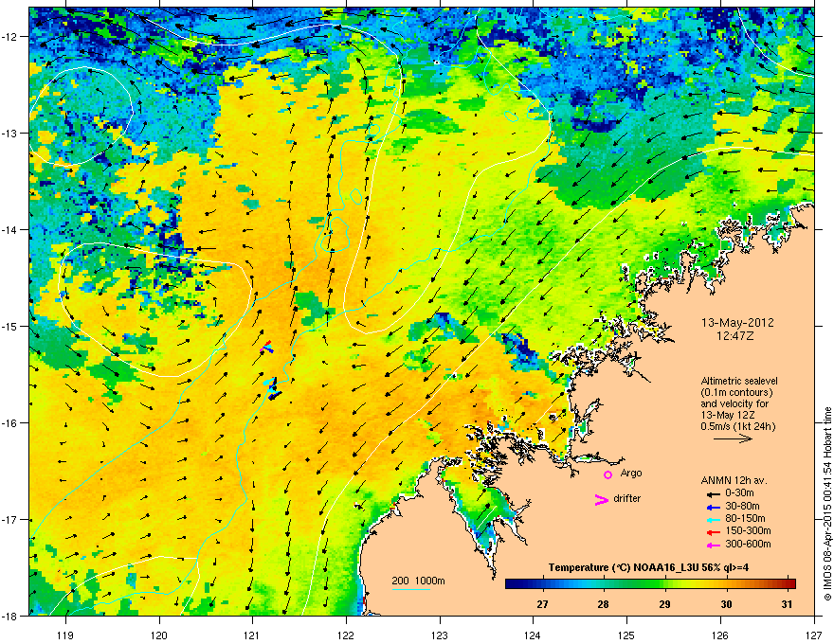This screenshot has height=644, width=834.
Task: Click the 'ANMN 12h av.' legend heading
Action: 734,480
